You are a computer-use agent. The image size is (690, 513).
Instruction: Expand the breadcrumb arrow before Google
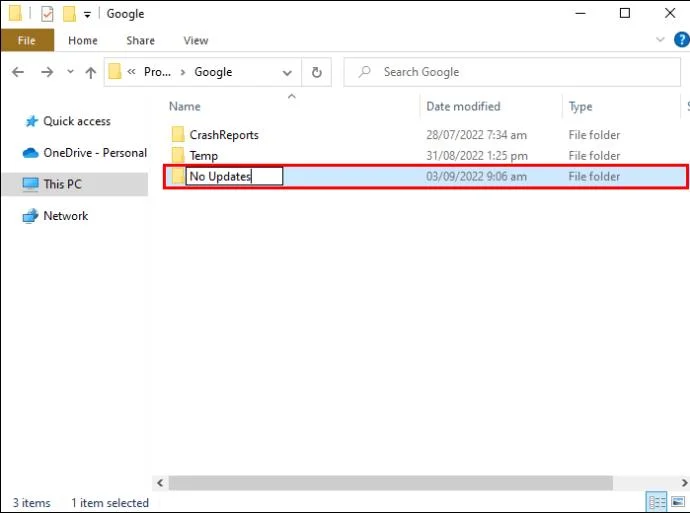(x=183, y=72)
